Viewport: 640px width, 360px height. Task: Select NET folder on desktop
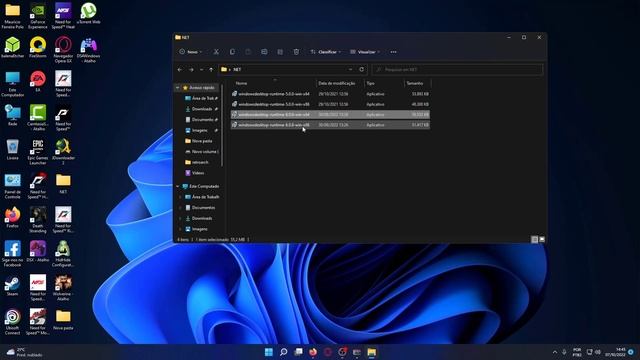pyautogui.click(x=63, y=183)
